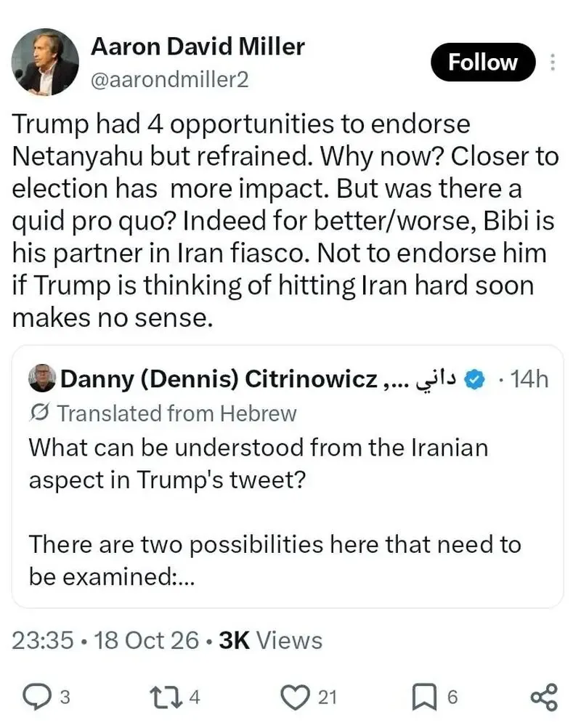This screenshot has width=581, height=728.
Task: Open the quoted tweet about Iranian aspect
Action: 288,477
